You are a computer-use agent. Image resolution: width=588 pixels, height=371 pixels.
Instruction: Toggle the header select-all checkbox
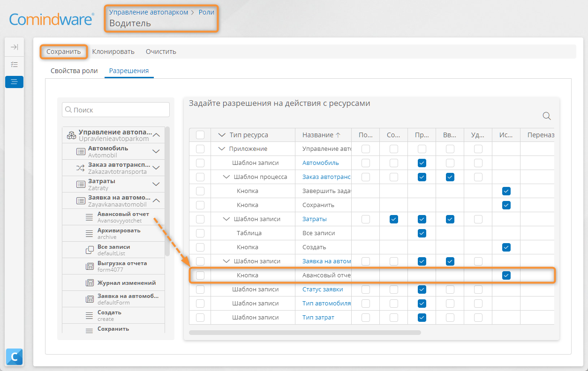(x=200, y=135)
